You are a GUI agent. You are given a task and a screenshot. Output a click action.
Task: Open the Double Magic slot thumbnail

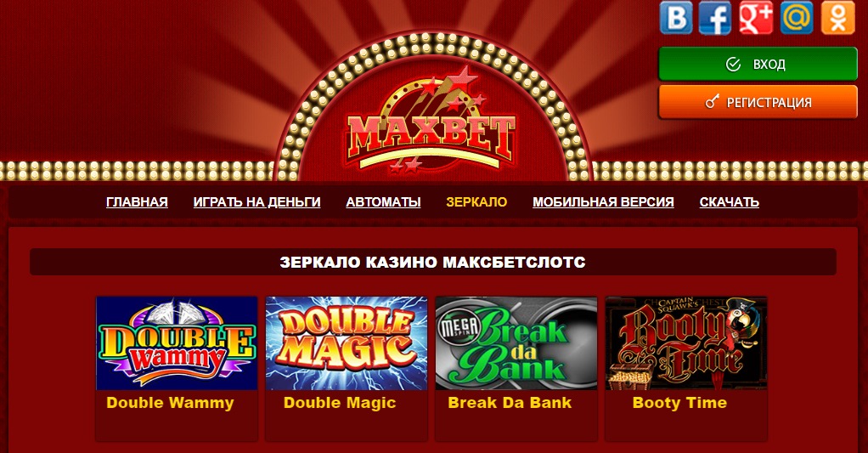(x=347, y=343)
